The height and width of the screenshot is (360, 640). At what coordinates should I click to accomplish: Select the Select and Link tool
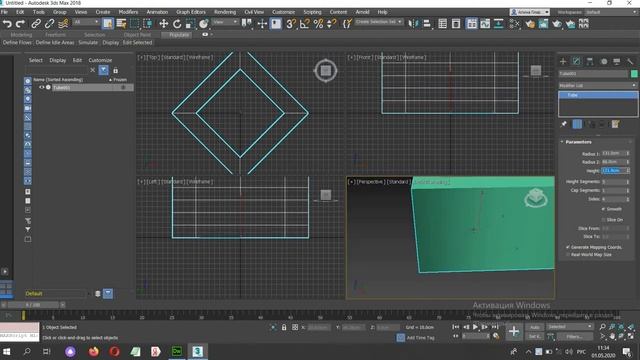coord(36,24)
